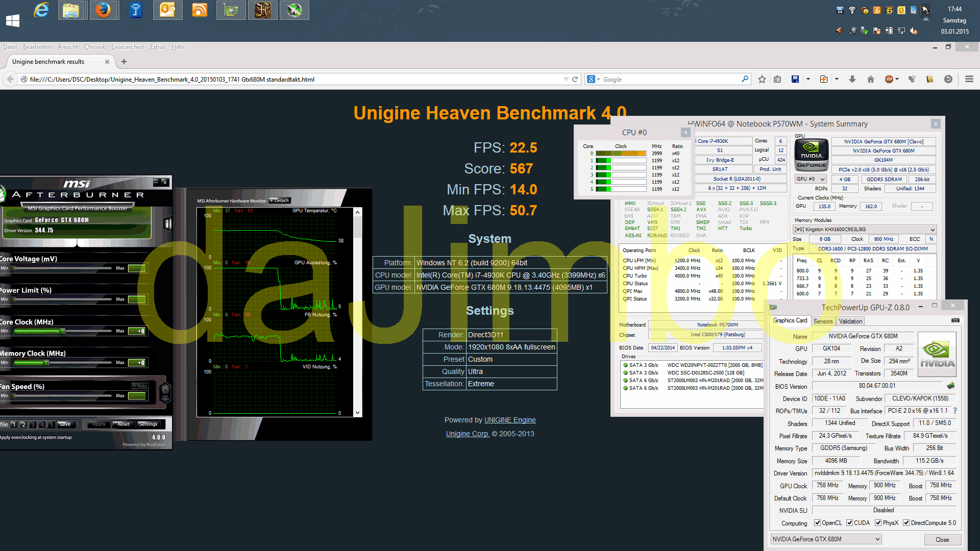Follow the UNIGINE Engine link

tap(510, 420)
